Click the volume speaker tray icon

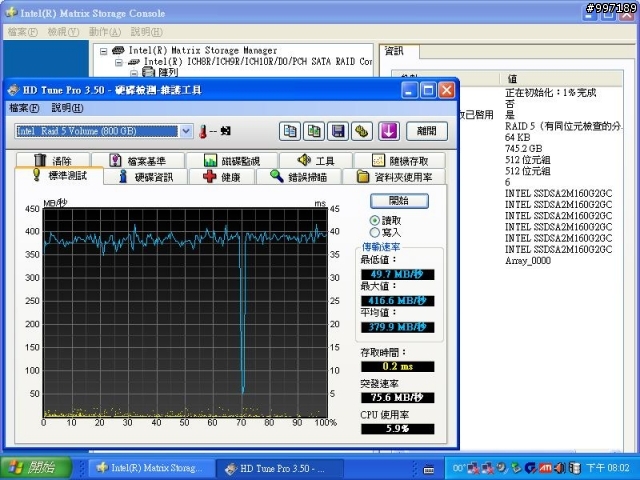[x=560, y=468]
